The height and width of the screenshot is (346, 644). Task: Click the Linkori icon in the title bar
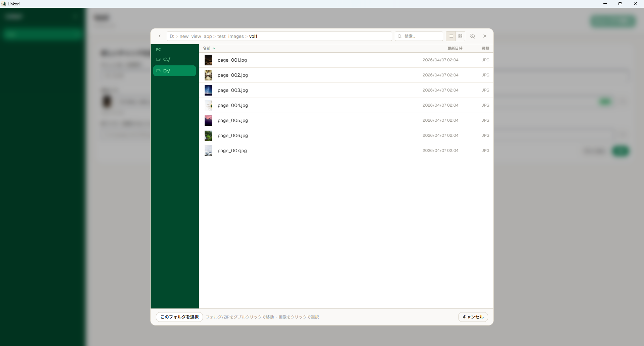(x=3, y=4)
